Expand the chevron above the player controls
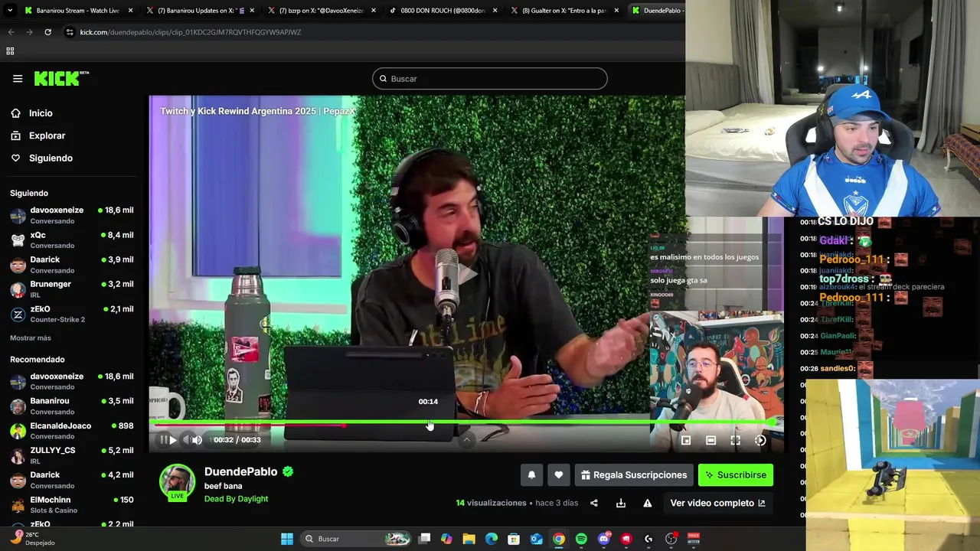The width and height of the screenshot is (980, 551). tap(466, 439)
